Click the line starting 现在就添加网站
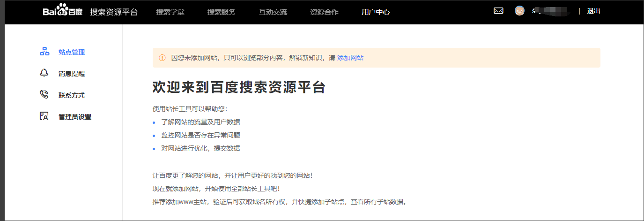644x221 pixels. [x=216, y=188]
